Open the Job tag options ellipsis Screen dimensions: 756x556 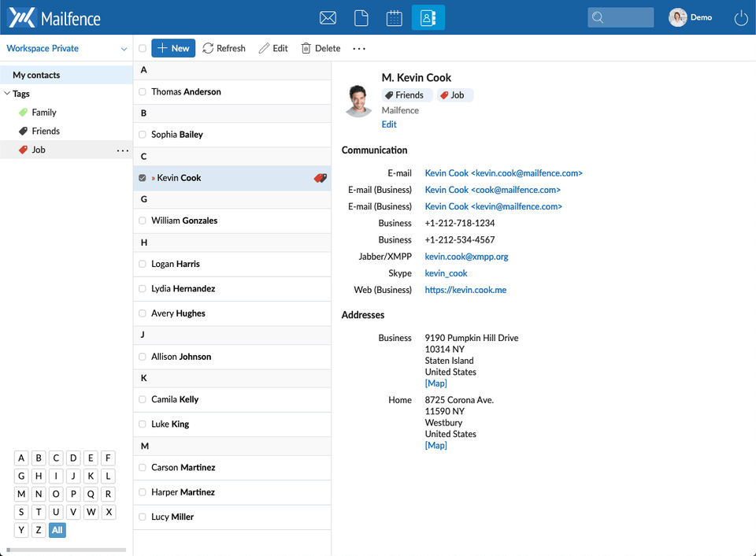123,150
